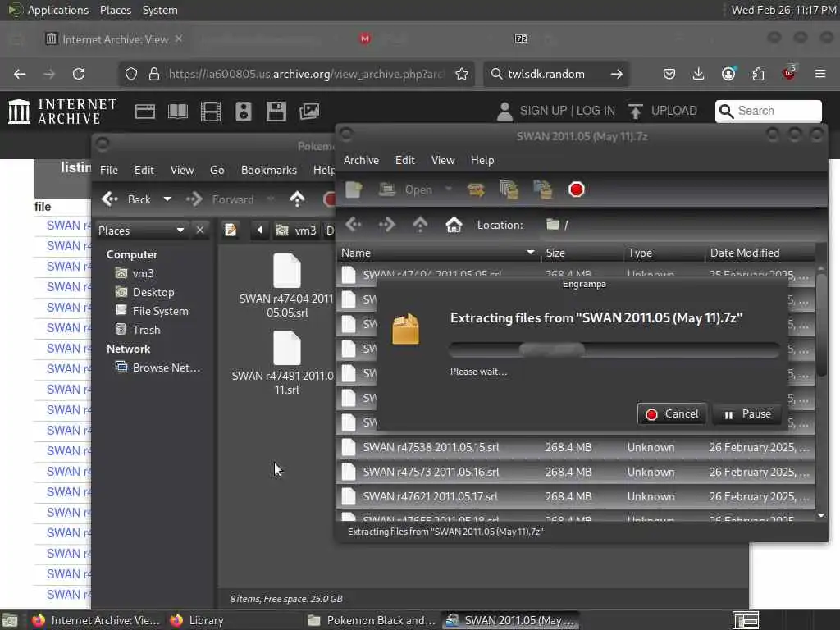Select Desktop in Places sidebar
840x630 pixels.
[x=145, y=292]
